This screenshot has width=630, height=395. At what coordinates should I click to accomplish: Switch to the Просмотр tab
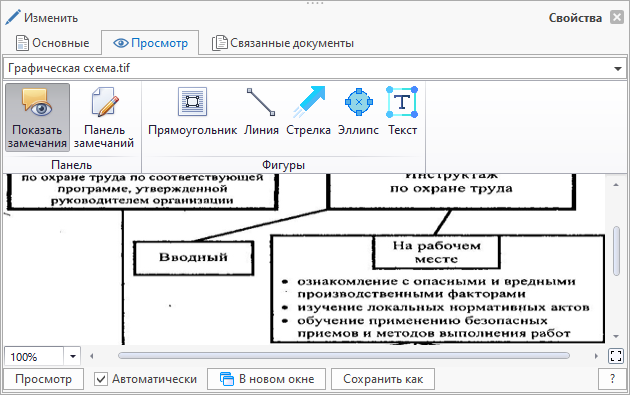(x=150, y=43)
